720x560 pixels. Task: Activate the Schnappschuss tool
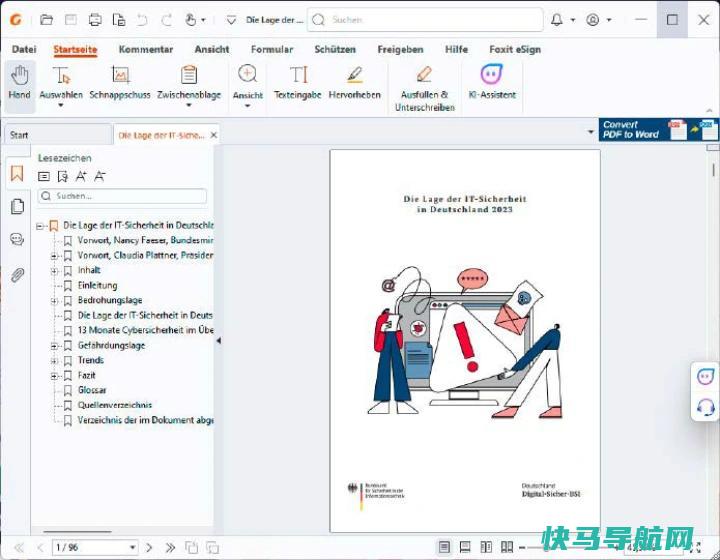120,84
